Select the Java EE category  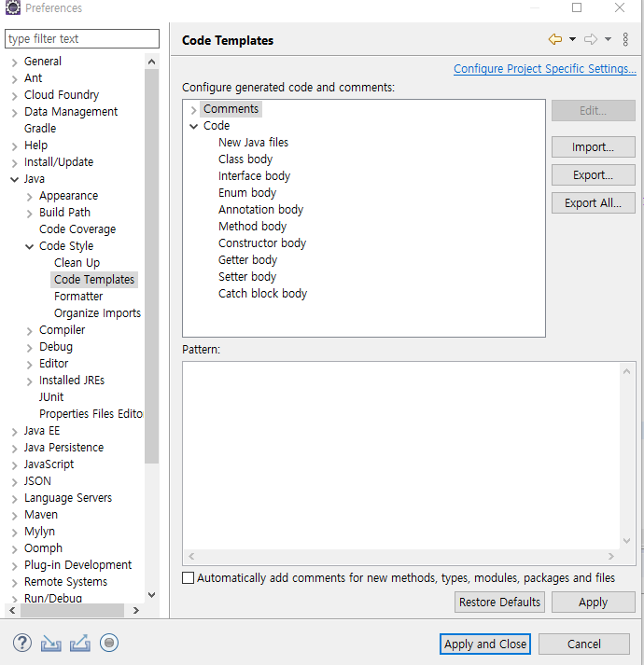(42, 431)
